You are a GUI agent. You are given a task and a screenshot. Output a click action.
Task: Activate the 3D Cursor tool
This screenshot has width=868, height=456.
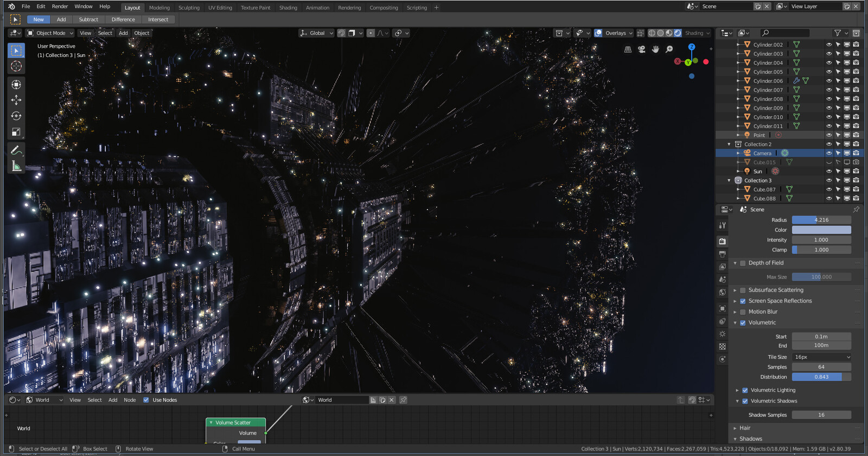point(16,66)
